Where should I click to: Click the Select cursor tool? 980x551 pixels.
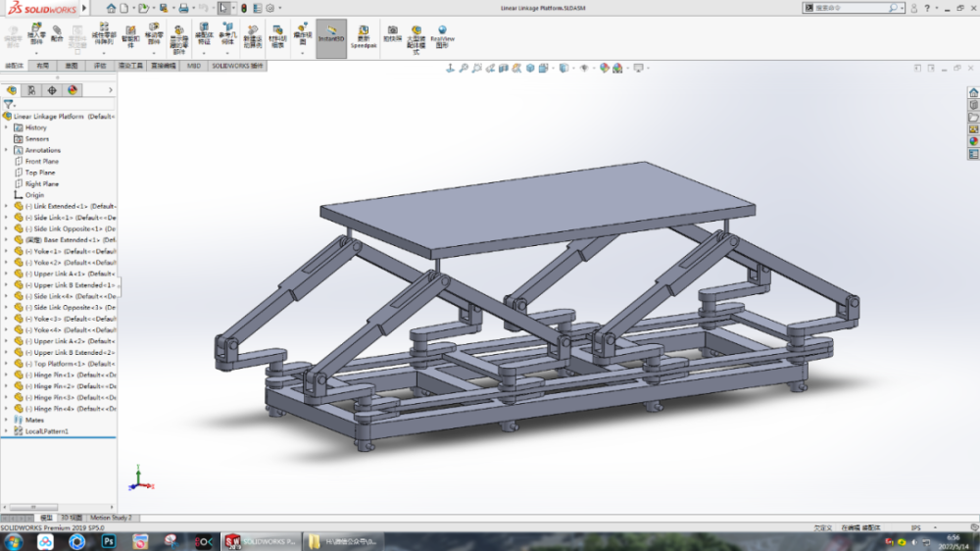223,8
